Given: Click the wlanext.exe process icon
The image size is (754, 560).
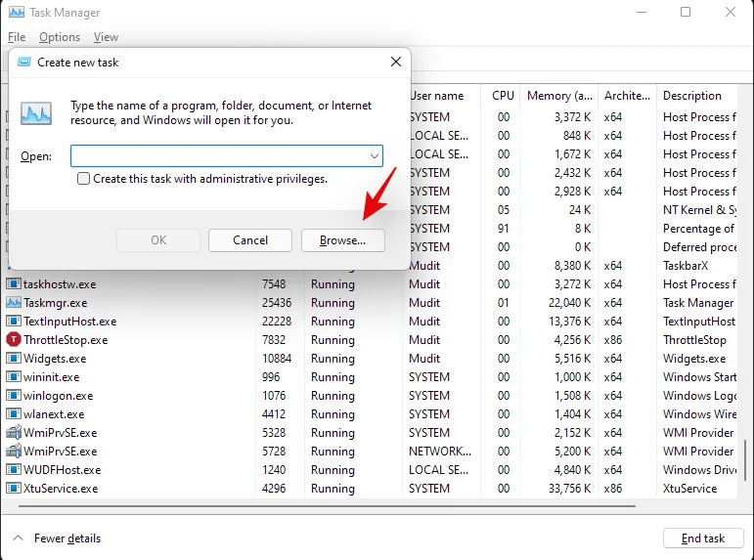Looking at the screenshot, I should (14, 414).
